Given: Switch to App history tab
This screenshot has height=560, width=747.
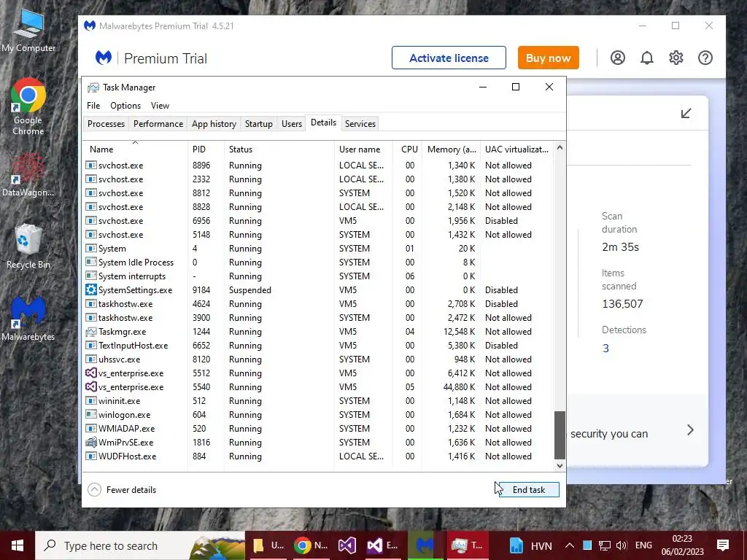Looking at the screenshot, I should [x=214, y=124].
